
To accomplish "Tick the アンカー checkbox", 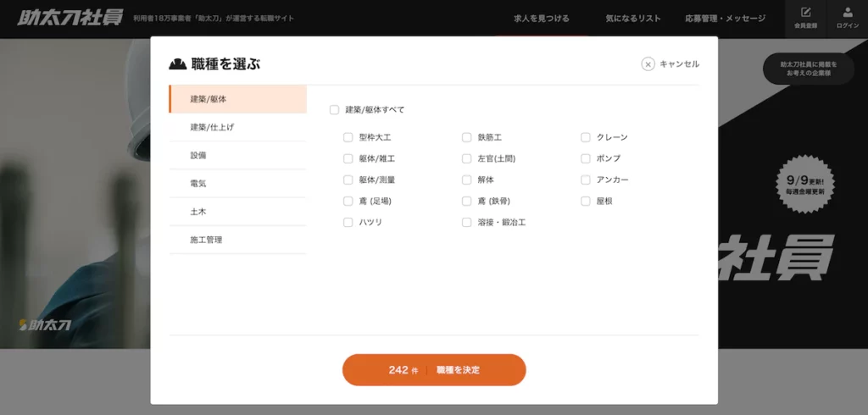I will [585, 180].
